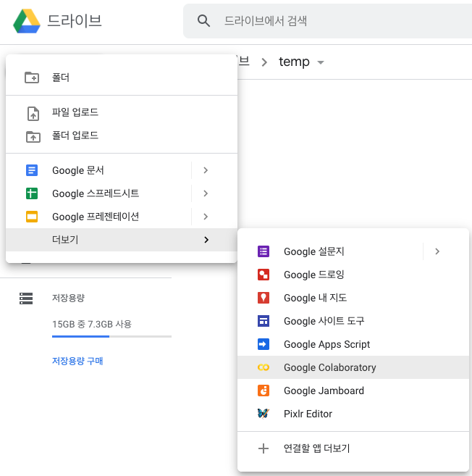
Task: Click the Google Forms purple icon
Action: click(x=264, y=251)
